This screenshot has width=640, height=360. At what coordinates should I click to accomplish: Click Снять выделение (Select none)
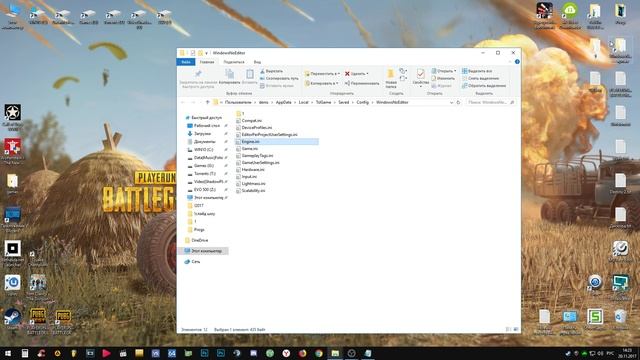click(x=480, y=78)
